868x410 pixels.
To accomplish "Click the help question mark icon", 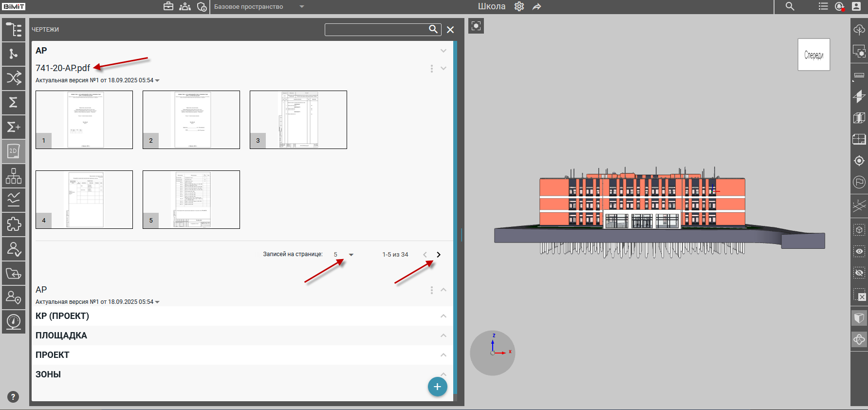I will click(13, 397).
